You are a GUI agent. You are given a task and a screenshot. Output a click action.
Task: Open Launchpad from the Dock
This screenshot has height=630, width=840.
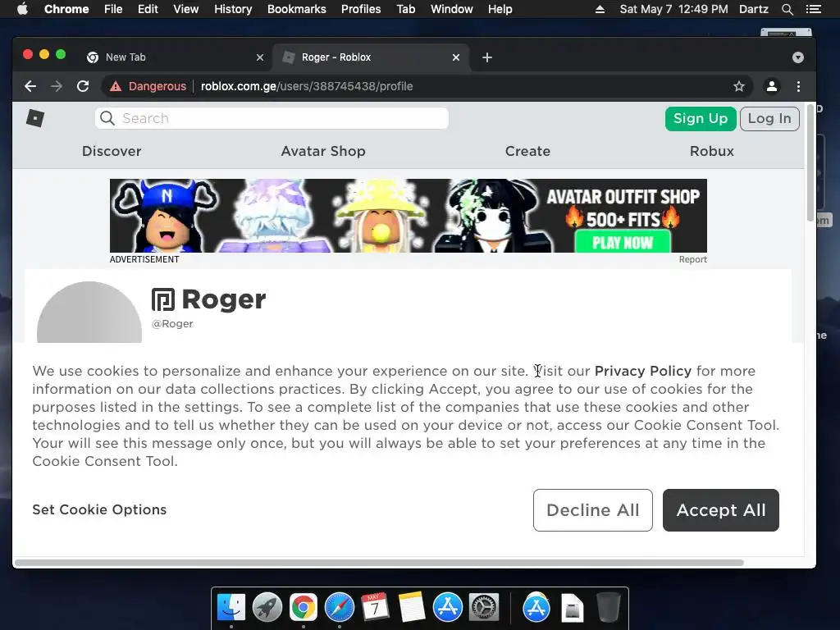click(x=267, y=608)
